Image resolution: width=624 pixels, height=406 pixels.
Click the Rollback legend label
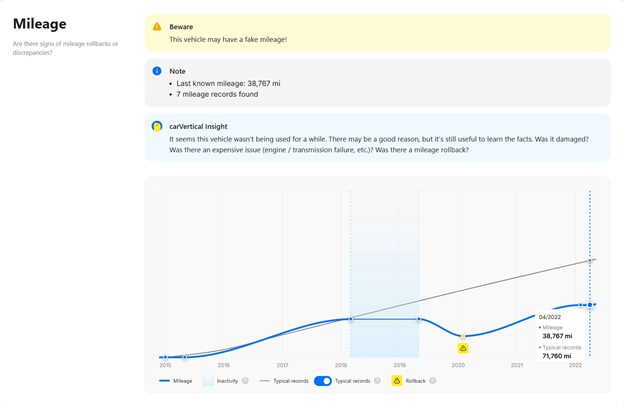415,381
